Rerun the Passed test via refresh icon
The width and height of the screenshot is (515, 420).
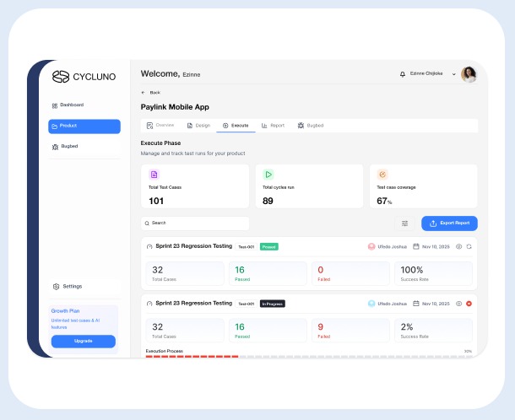pyautogui.click(x=469, y=246)
